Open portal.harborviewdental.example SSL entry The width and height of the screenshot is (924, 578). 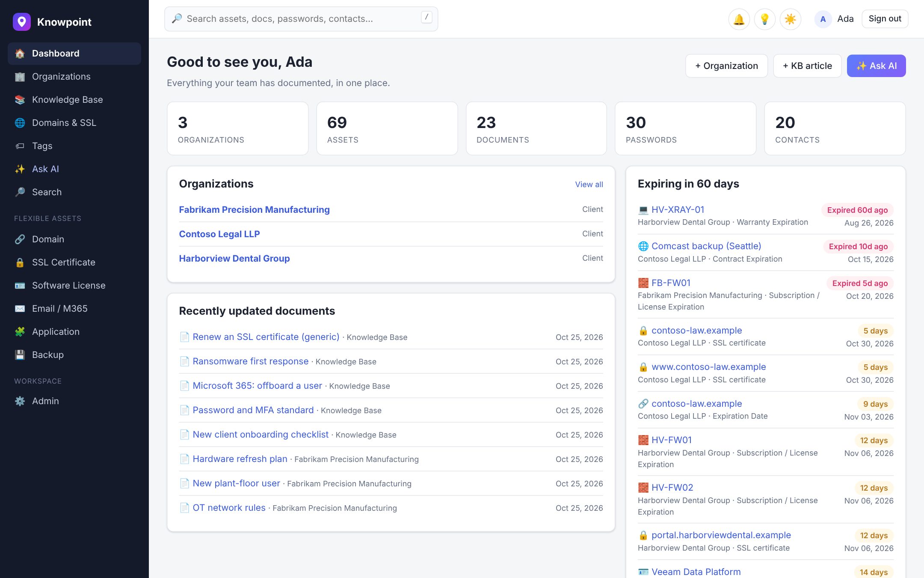click(721, 535)
